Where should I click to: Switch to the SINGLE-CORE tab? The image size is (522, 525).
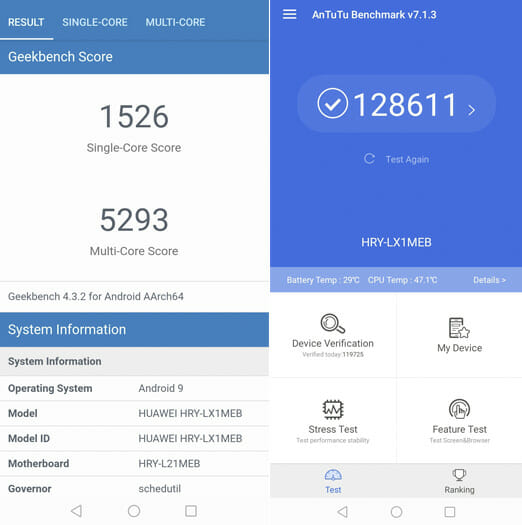[x=95, y=22]
